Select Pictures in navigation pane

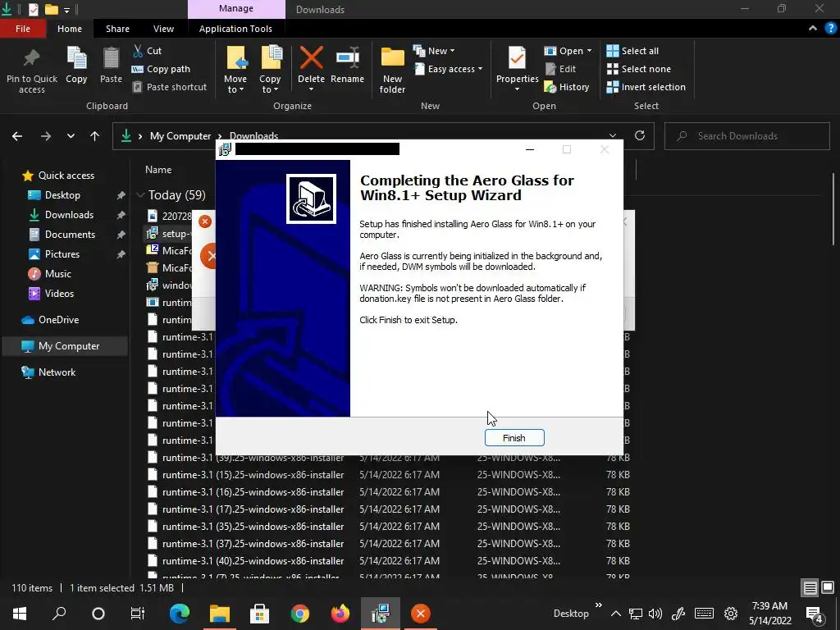(62, 254)
